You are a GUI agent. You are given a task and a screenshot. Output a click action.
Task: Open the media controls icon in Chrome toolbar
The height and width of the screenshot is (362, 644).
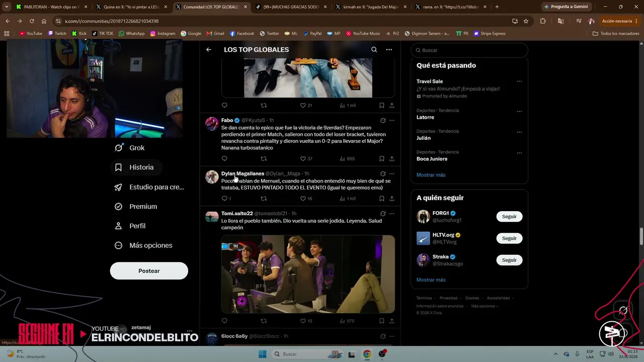[578, 21]
